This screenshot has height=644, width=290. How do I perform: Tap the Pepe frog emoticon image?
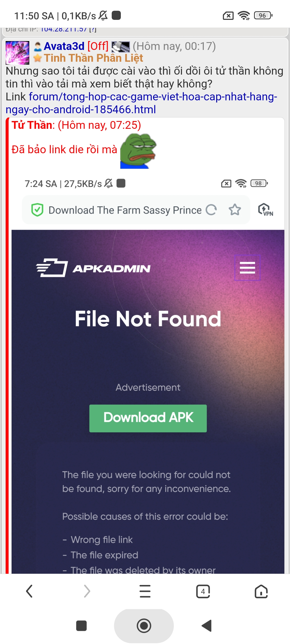(x=138, y=151)
